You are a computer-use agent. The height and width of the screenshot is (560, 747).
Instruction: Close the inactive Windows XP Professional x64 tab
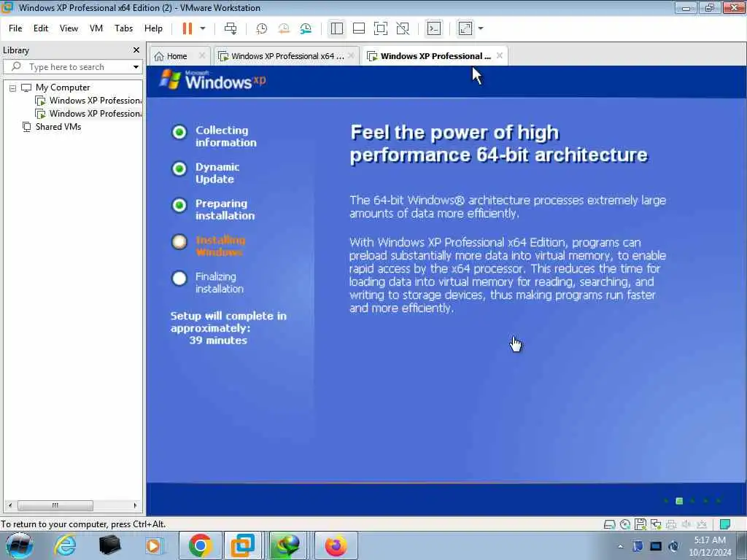[x=351, y=55]
